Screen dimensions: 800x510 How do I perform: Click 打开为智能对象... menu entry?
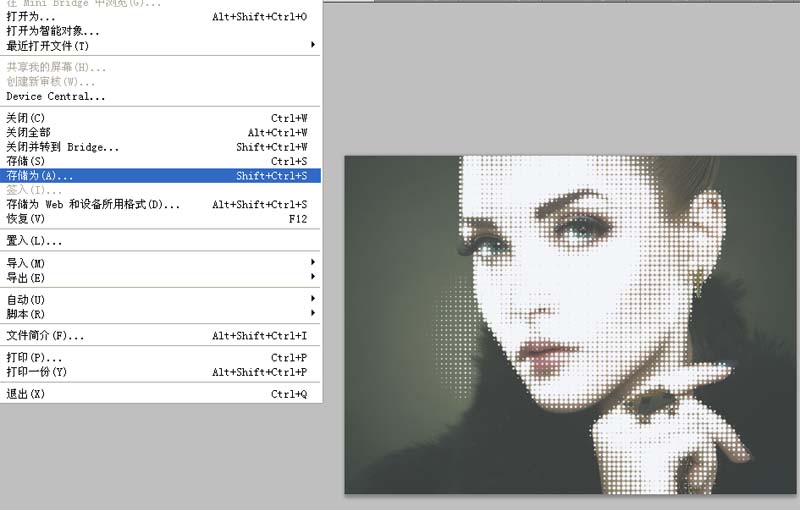tap(52, 31)
